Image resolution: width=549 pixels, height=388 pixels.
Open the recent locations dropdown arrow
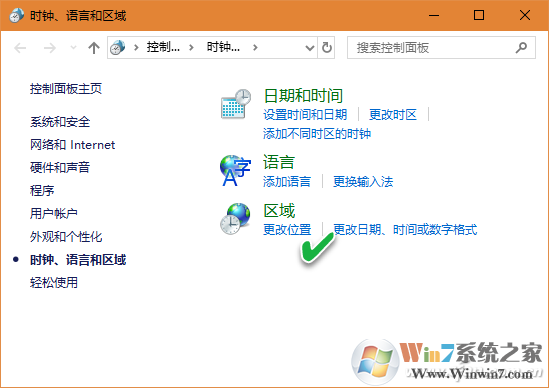pos(74,47)
